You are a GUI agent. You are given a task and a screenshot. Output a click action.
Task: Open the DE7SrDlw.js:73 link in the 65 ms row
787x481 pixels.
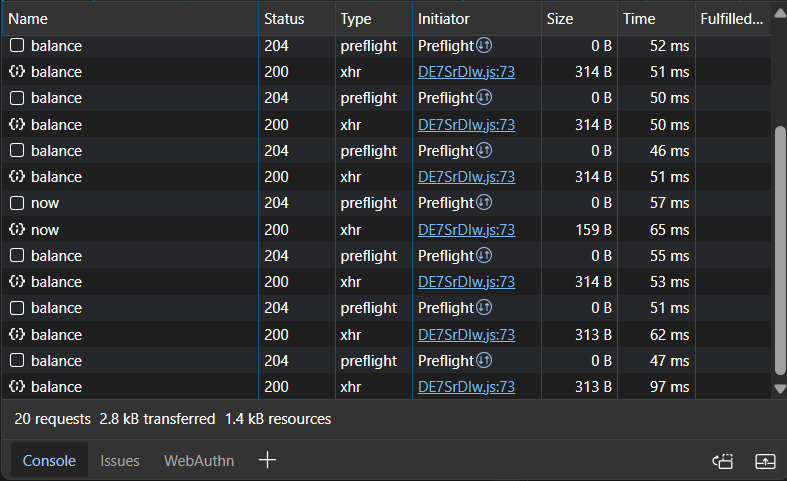466,229
